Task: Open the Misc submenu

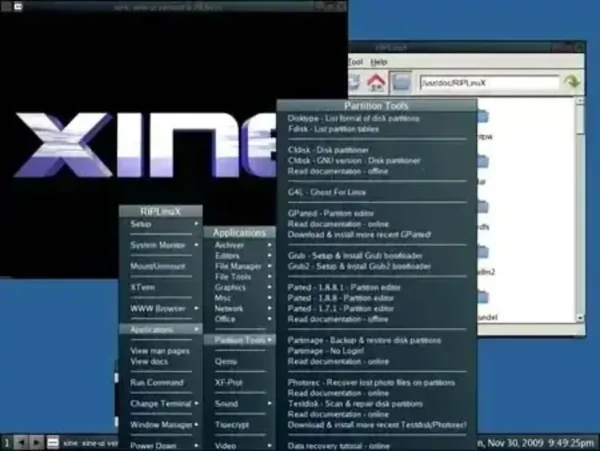Action: coord(240,298)
